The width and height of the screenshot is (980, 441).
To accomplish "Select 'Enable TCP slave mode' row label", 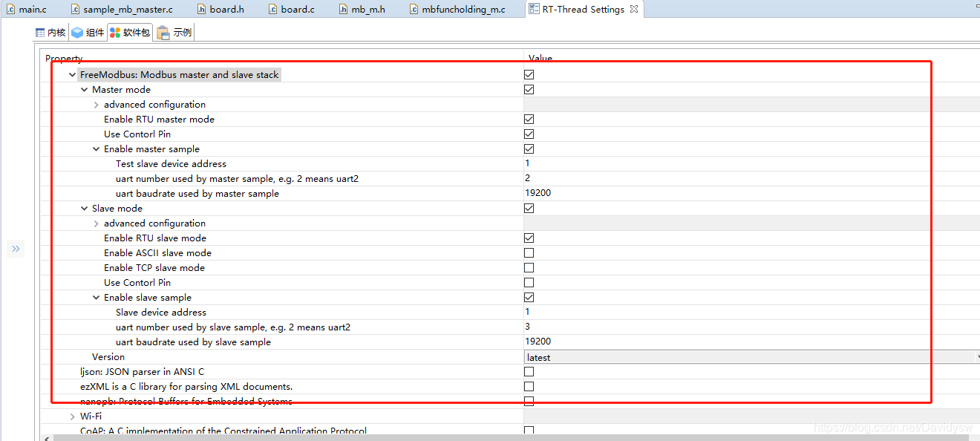I will coord(154,268).
